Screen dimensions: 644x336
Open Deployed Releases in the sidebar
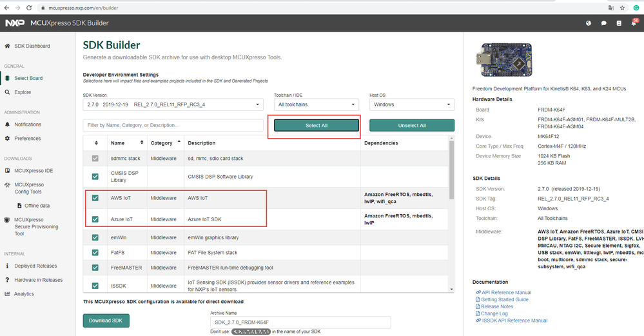tap(35, 266)
